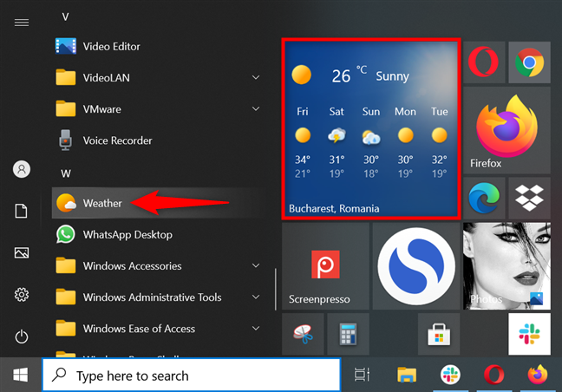
Task: Launch the Calculator tile
Action: tap(350, 334)
